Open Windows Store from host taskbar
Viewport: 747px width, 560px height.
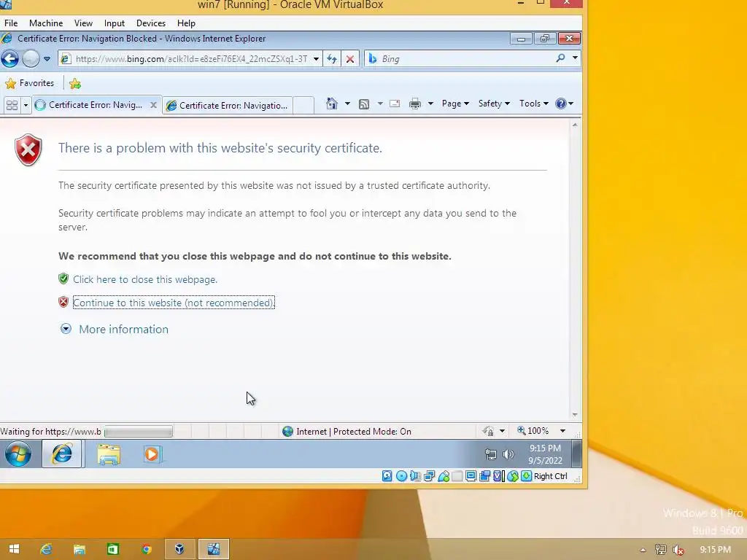[x=113, y=549]
